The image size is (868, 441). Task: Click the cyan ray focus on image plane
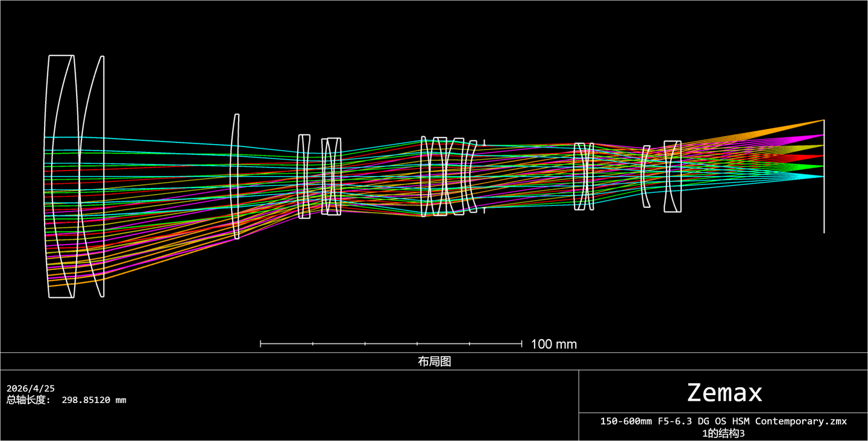click(x=822, y=177)
